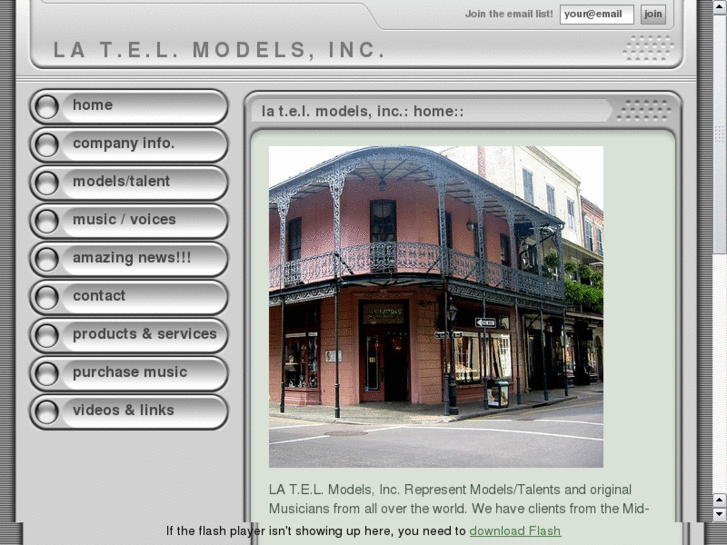Click the 'Join the email list!' label
The width and height of the screenshot is (727, 545).
509,14
